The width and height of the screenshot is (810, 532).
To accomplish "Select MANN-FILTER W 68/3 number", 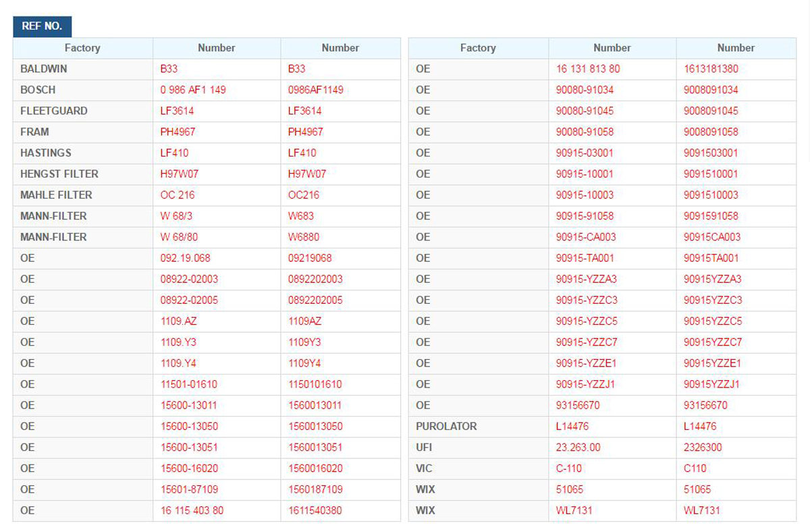I will coord(175,216).
